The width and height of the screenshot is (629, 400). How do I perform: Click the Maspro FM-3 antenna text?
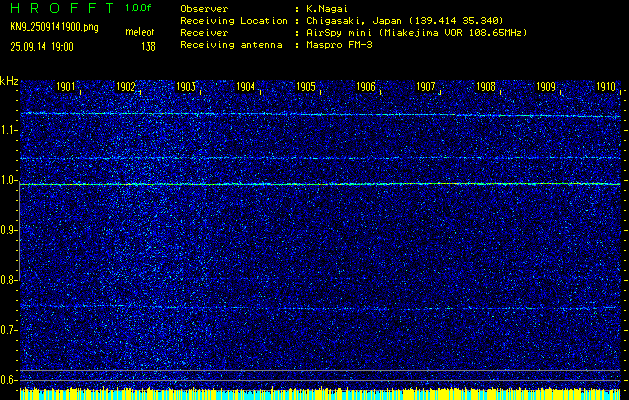pos(339,45)
